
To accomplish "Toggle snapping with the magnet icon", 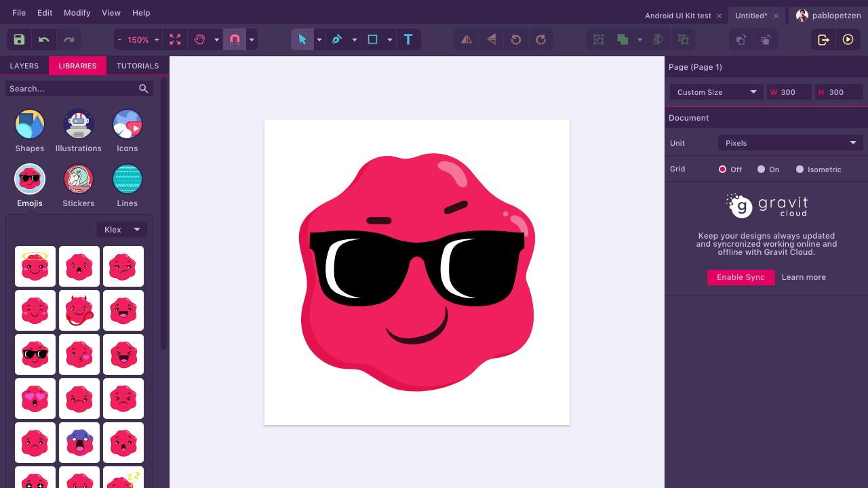I will (x=234, y=39).
